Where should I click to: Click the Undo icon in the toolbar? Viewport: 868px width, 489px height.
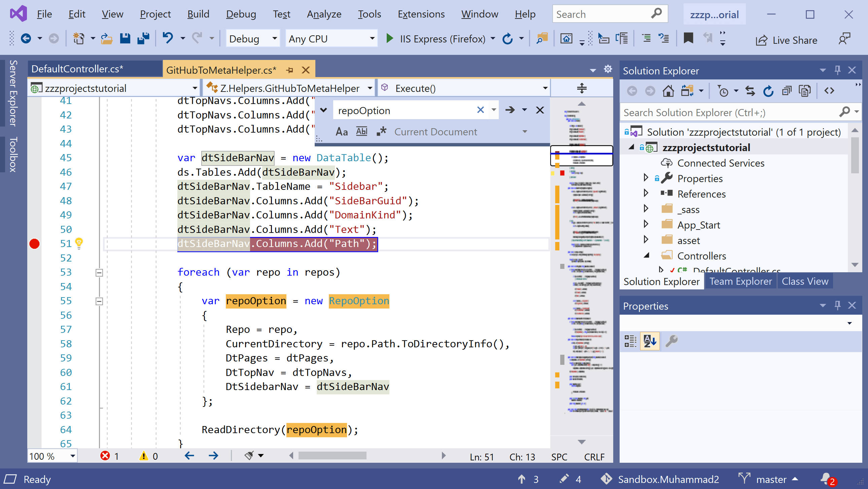click(169, 38)
